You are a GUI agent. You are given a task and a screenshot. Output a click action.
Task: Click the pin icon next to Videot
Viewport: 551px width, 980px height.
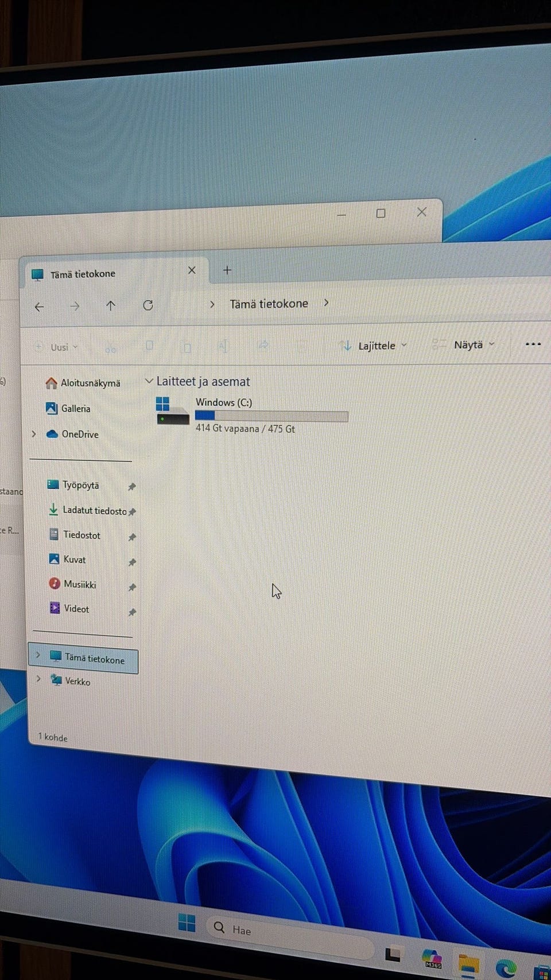[x=132, y=613]
